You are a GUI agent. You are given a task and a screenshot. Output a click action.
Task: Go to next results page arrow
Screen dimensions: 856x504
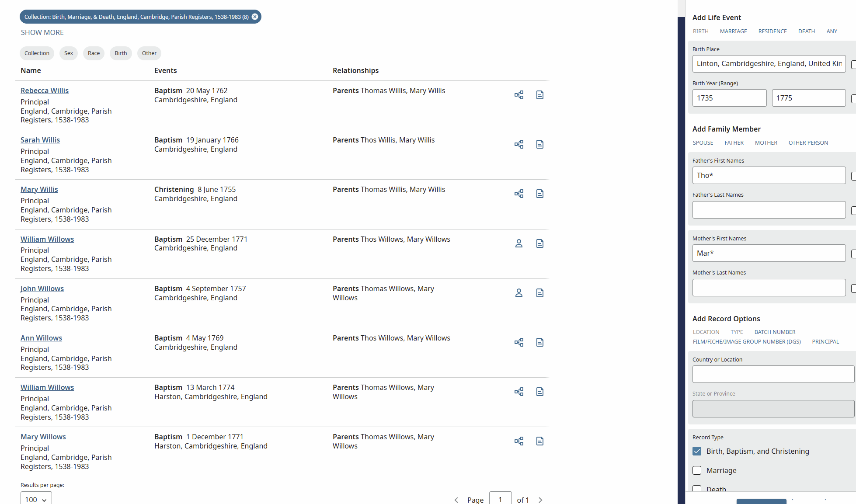[x=540, y=500]
